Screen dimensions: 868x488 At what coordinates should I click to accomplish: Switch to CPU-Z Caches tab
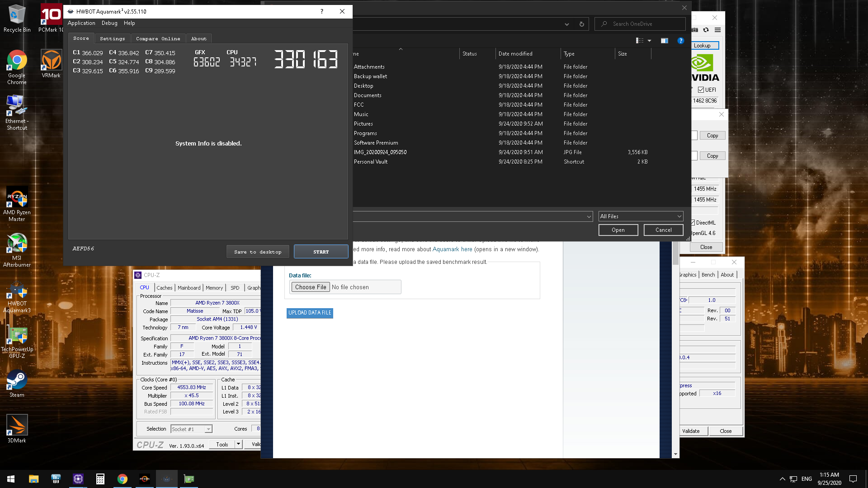tap(165, 288)
